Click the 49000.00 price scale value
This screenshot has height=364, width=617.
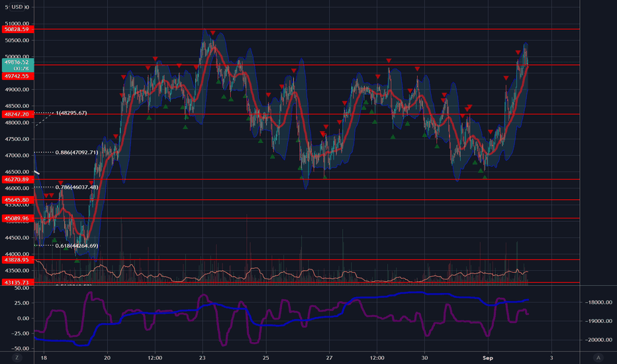point(17,90)
